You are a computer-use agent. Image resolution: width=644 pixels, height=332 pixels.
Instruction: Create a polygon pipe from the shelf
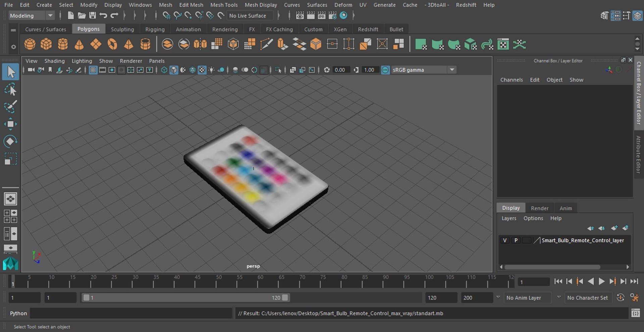click(145, 44)
